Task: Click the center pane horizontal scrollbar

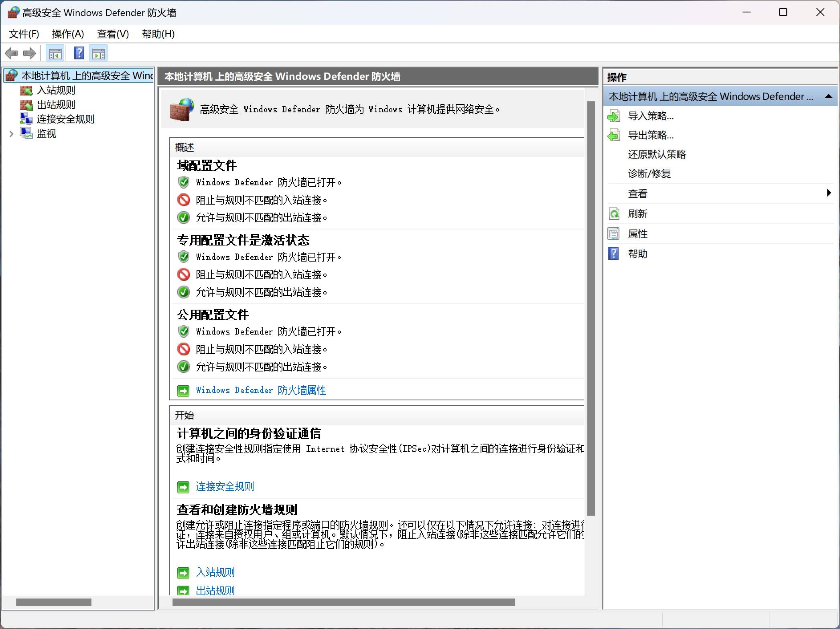Action: coord(343,602)
